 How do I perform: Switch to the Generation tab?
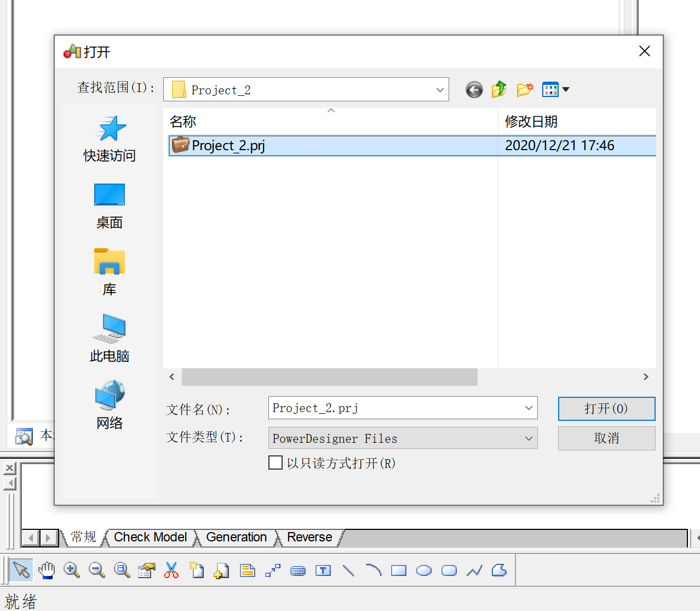tap(236, 537)
